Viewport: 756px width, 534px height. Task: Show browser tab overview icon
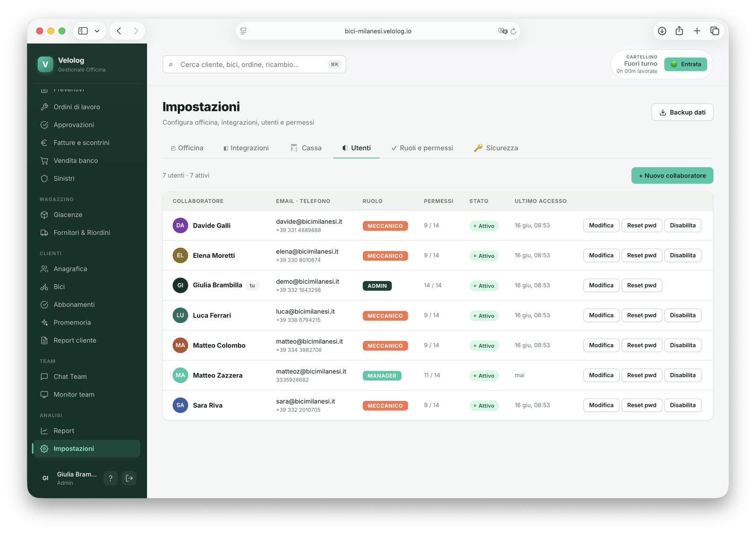pos(714,31)
